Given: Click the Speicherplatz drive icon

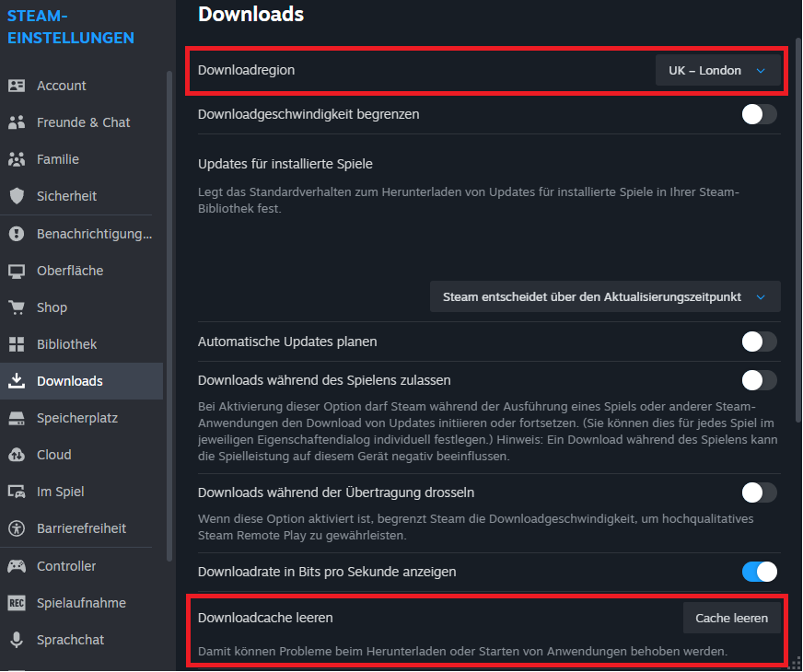Looking at the screenshot, I should [x=17, y=418].
